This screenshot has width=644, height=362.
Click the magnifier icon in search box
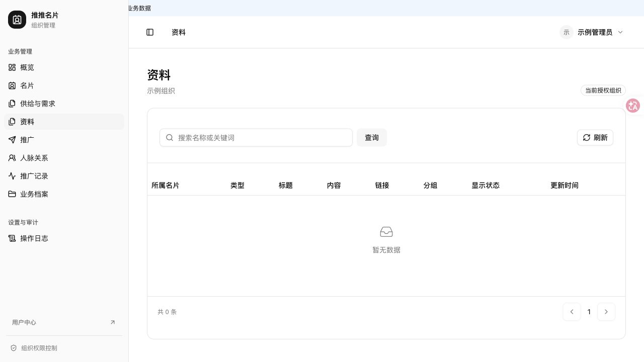170,138
